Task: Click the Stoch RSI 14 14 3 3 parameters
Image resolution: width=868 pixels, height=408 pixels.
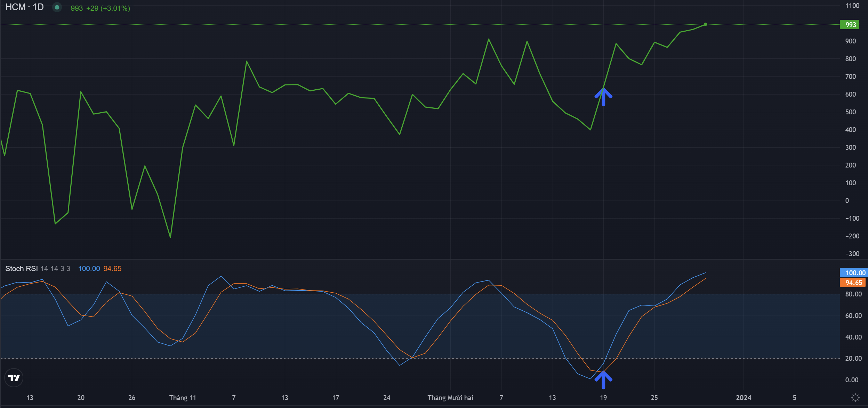Action: point(55,269)
